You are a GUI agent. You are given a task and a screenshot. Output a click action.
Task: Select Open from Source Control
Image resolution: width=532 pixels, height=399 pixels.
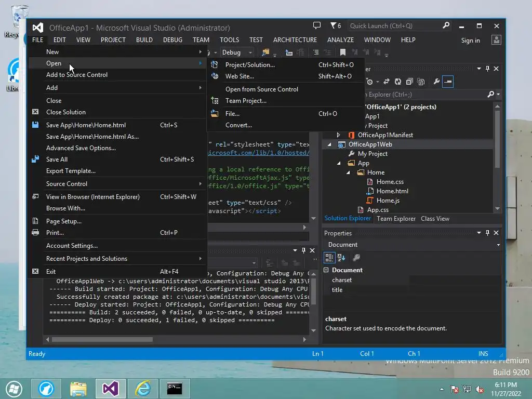(x=286, y=89)
